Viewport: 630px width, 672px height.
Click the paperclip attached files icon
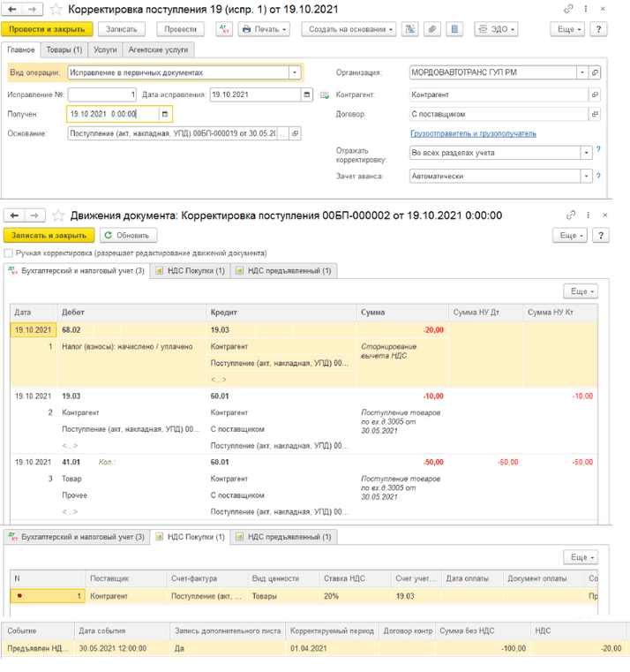click(x=432, y=29)
